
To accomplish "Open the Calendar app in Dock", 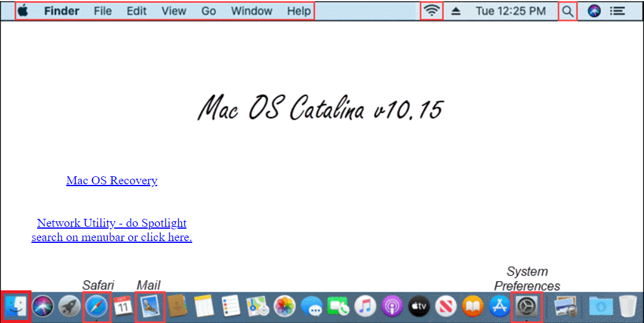I will (123, 306).
